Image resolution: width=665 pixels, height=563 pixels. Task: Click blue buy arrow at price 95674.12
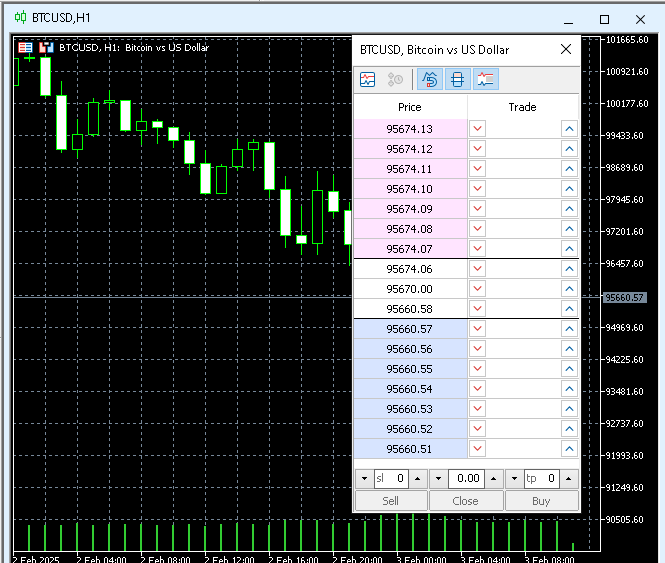point(569,148)
